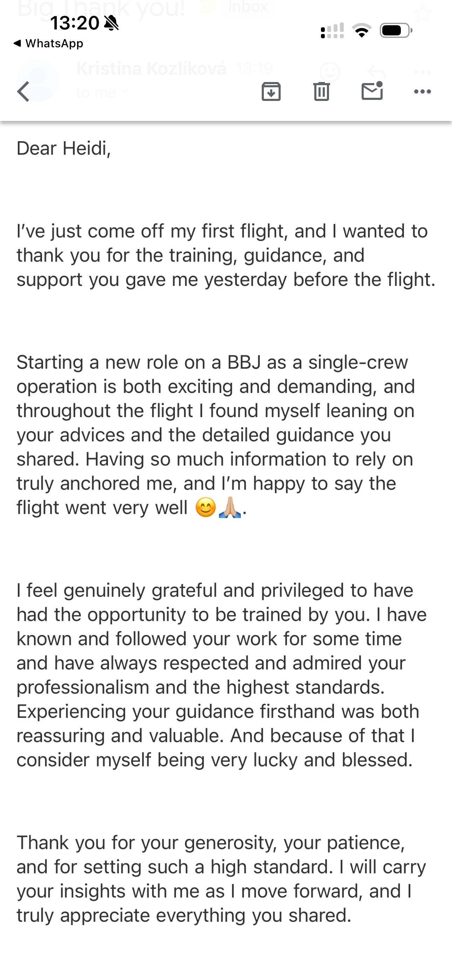Delete the email using the trash icon

322,92
